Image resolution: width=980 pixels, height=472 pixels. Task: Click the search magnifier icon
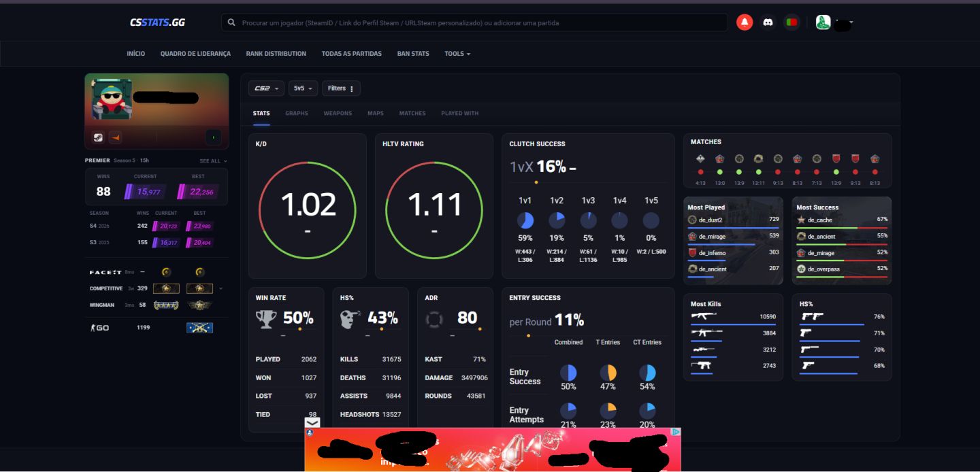[232, 22]
